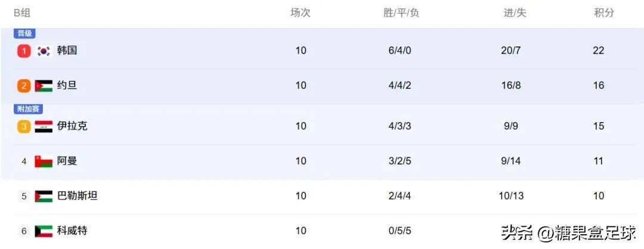This screenshot has width=644, height=249.
Task: Click the orange rank 2 badge
Action: click(24, 86)
